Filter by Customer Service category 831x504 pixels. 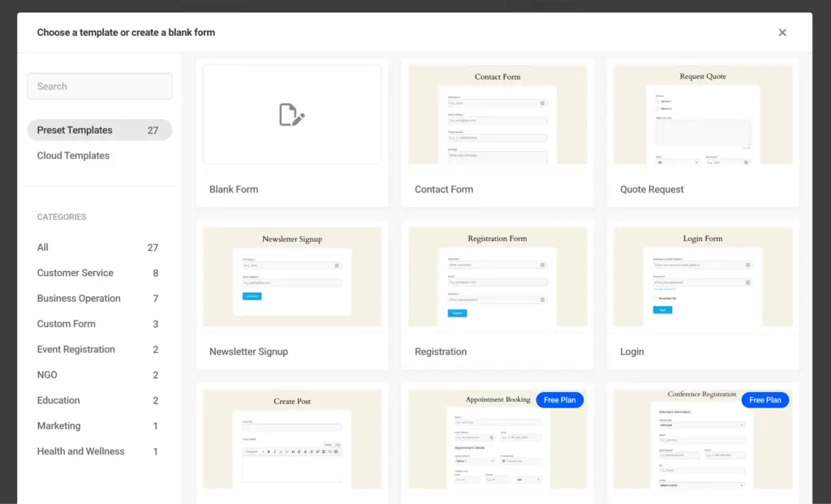(x=75, y=273)
